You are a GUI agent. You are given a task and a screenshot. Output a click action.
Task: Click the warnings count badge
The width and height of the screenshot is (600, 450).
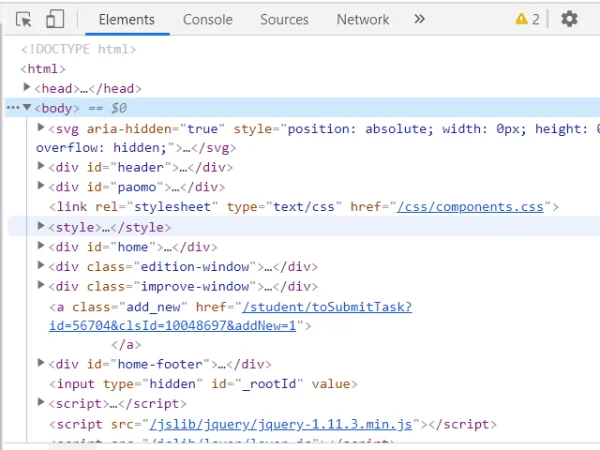[527, 19]
